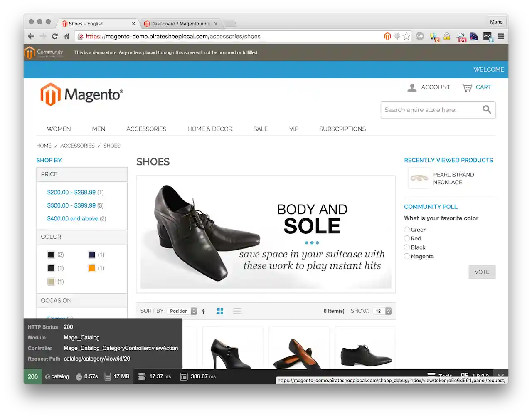Open the Sort By Position dropdown
The image size is (532, 418).
click(183, 311)
